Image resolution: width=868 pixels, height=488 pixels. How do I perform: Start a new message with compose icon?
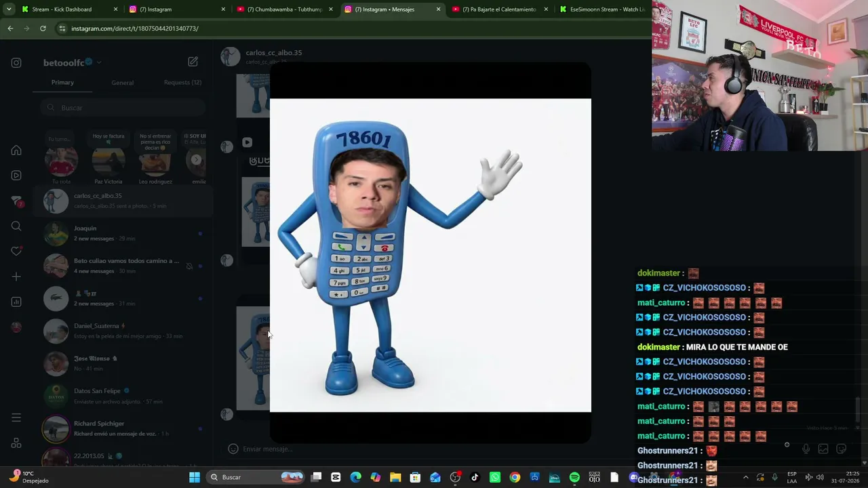coord(193,62)
